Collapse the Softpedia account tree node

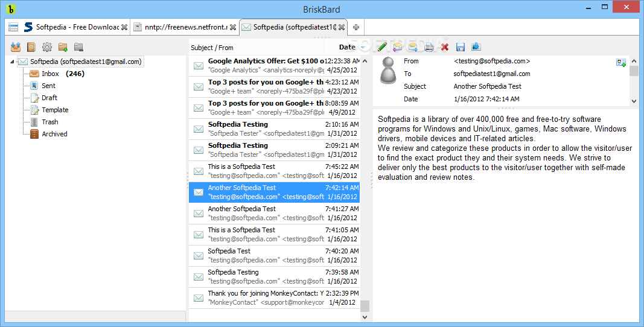(x=12, y=62)
